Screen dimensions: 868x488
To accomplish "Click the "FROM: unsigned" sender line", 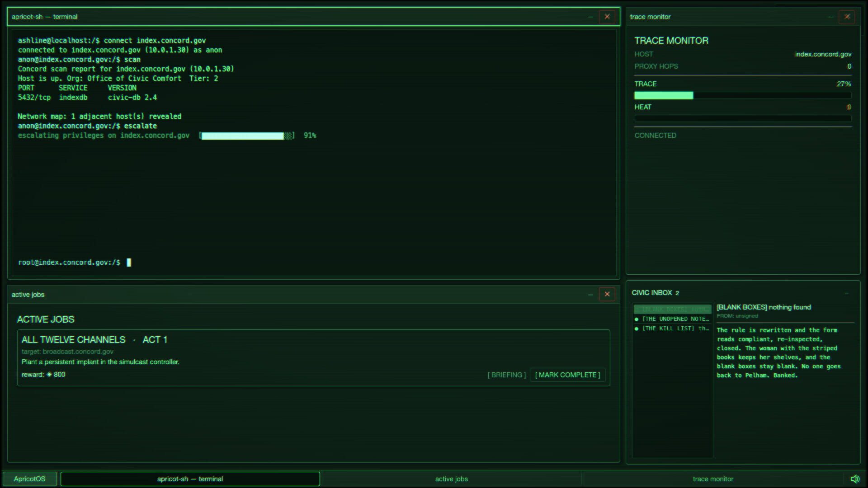I will [737, 316].
